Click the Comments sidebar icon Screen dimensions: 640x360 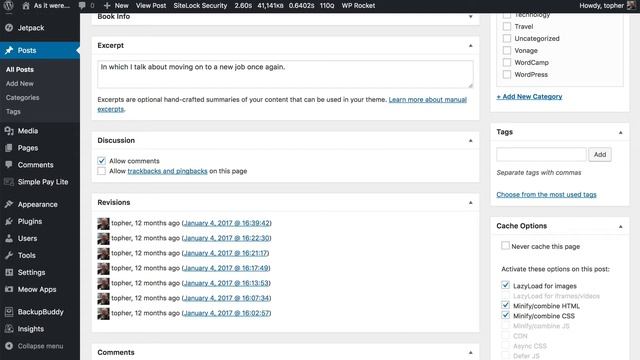coord(9,165)
